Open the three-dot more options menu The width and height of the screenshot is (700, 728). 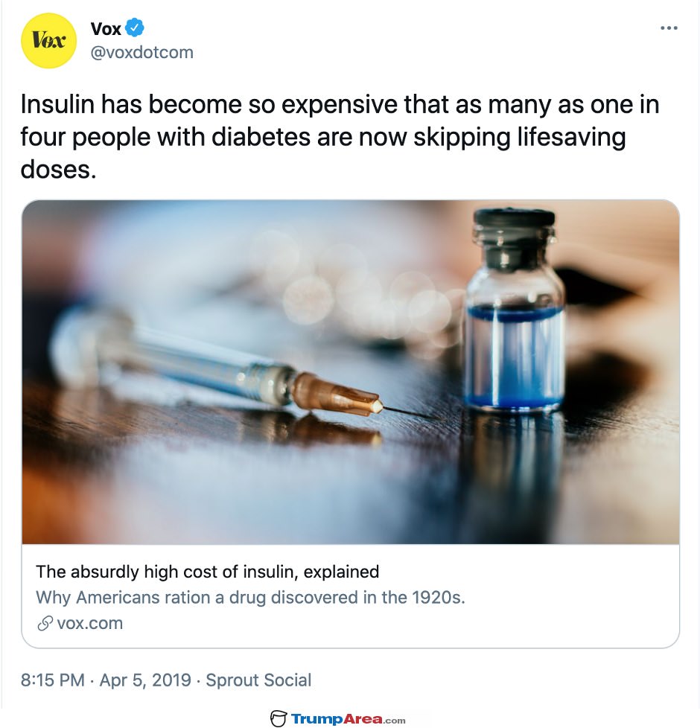click(x=669, y=28)
